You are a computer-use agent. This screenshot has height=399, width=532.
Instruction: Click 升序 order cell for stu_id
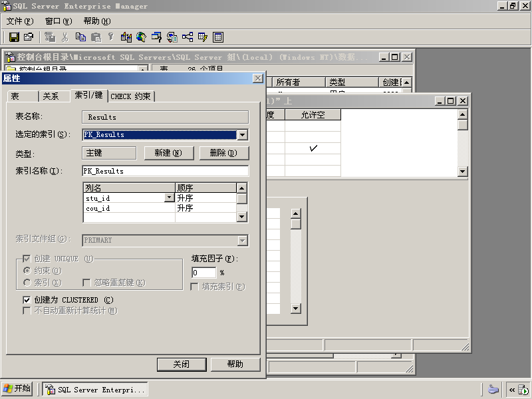205,198
